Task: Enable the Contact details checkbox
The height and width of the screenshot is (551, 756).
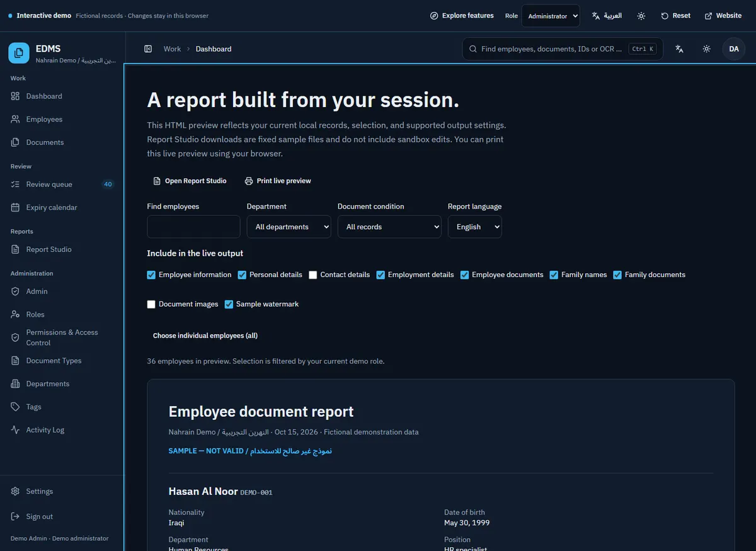Action: [x=313, y=275]
